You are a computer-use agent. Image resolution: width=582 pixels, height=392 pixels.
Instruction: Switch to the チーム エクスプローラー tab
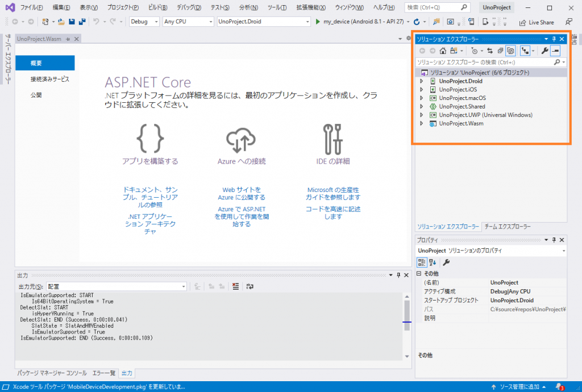pos(506,226)
